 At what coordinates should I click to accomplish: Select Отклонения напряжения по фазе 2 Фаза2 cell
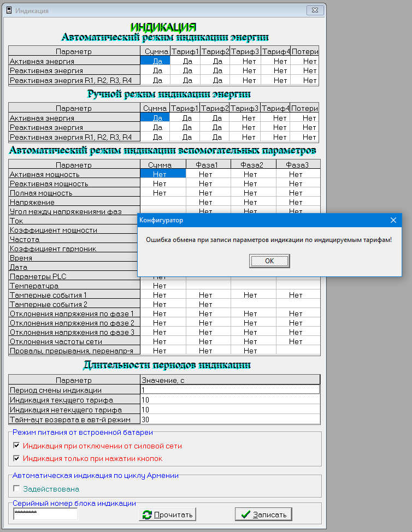[x=253, y=323]
